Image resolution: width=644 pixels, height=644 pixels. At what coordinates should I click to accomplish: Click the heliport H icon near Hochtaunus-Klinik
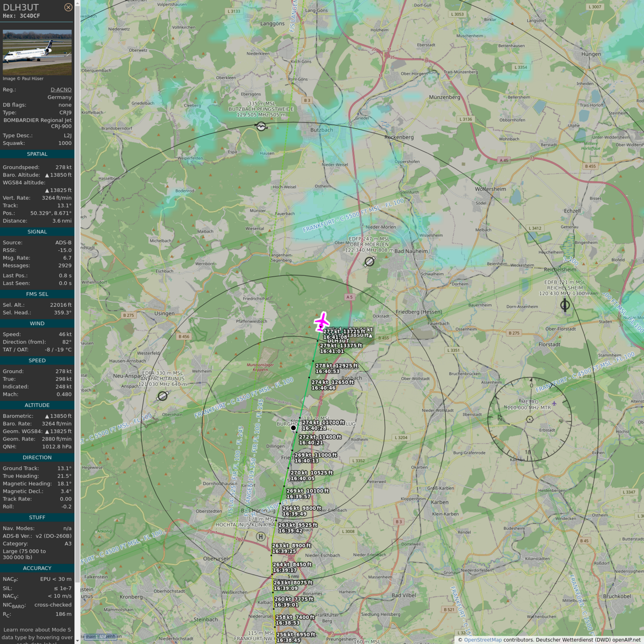[x=261, y=537]
